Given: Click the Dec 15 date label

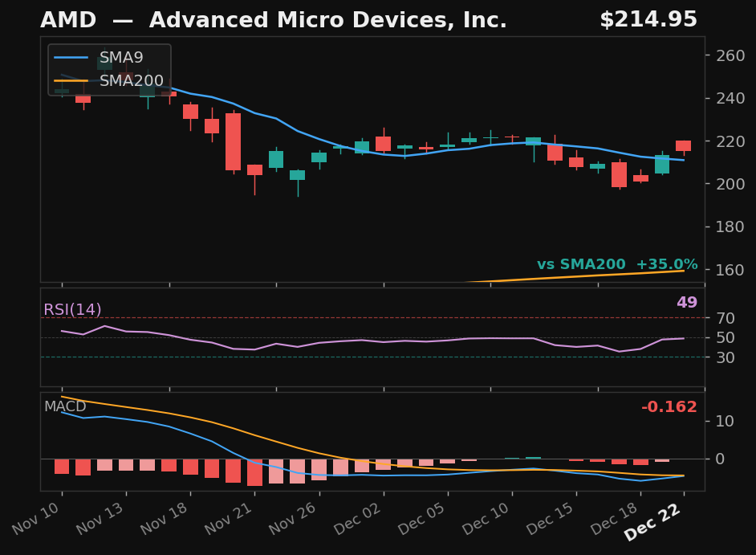Looking at the screenshot, I should click(550, 518).
